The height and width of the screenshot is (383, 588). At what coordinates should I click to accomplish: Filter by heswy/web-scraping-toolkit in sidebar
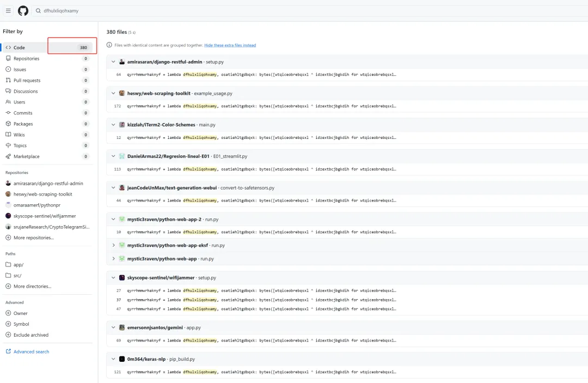pos(47,194)
